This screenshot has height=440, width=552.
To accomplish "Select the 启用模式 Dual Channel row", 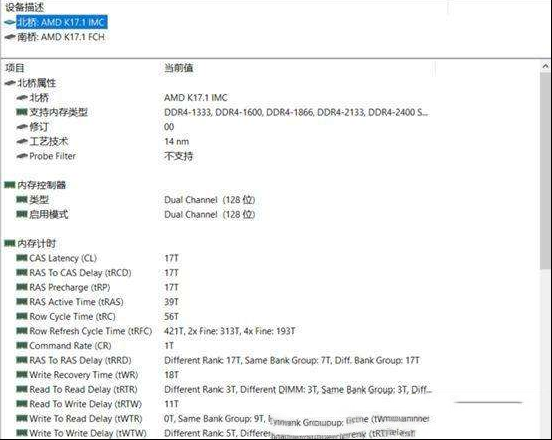I will tap(218, 214).
